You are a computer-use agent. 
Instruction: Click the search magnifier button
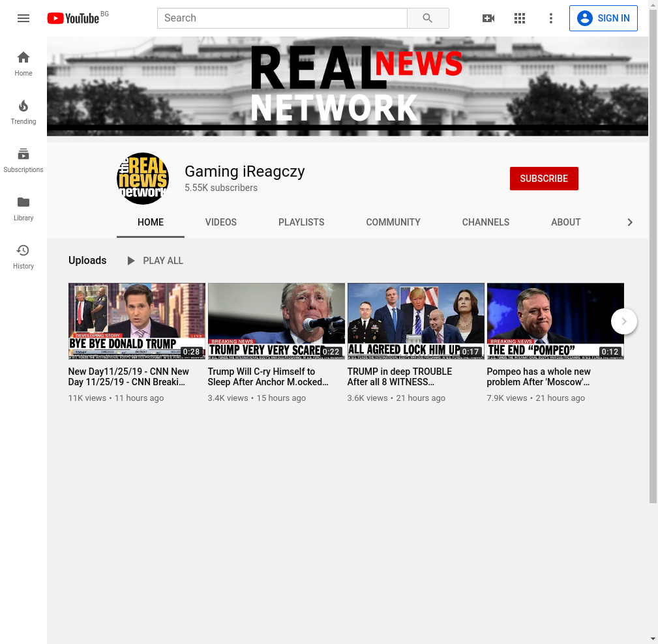pyautogui.click(x=428, y=18)
